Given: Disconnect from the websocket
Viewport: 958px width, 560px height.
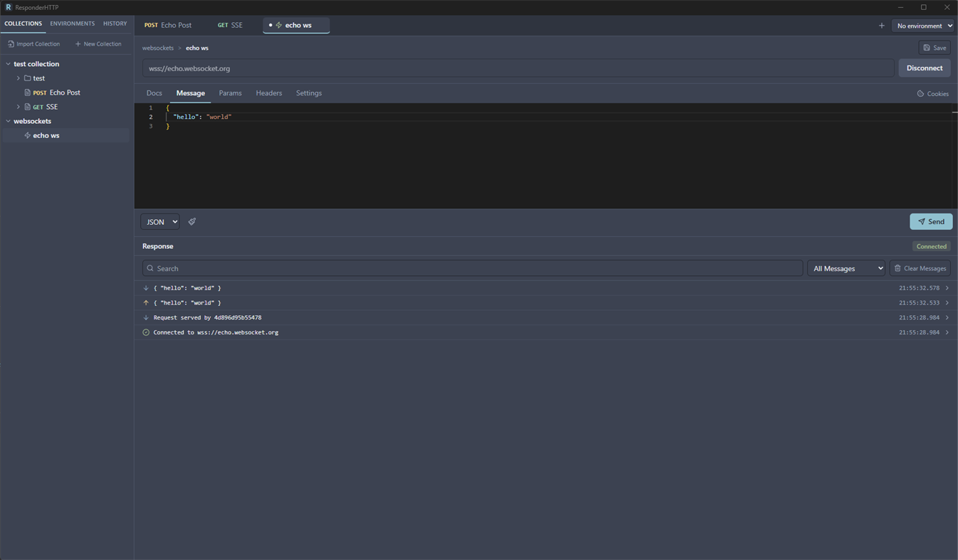Looking at the screenshot, I should coord(925,68).
